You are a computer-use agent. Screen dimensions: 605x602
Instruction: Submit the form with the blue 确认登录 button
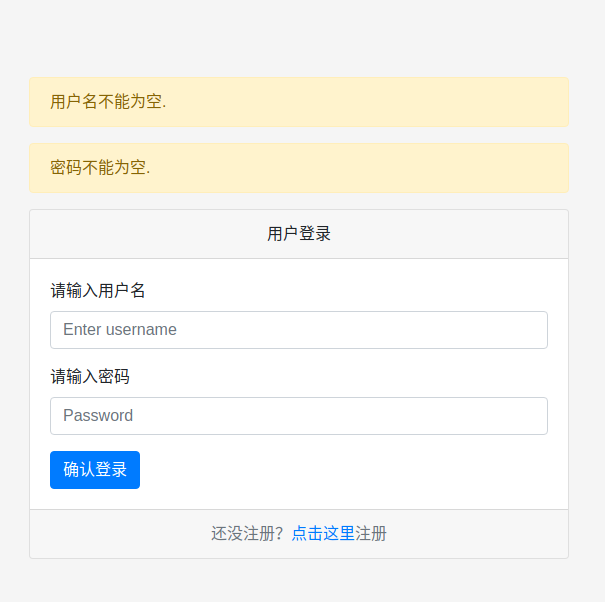95,470
